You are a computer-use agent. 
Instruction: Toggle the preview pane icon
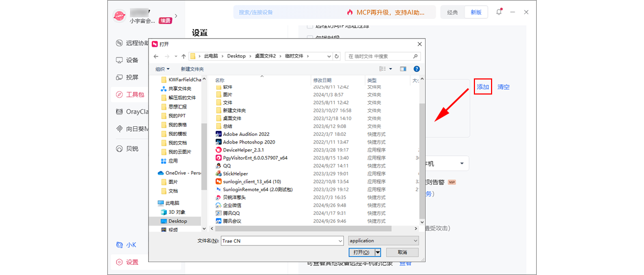(403, 69)
